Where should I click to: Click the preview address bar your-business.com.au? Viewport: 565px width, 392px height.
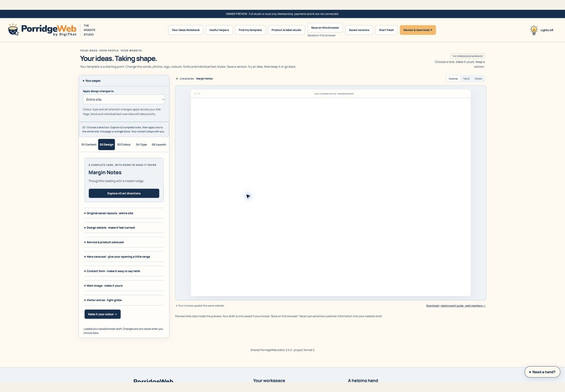click(x=334, y=94)
